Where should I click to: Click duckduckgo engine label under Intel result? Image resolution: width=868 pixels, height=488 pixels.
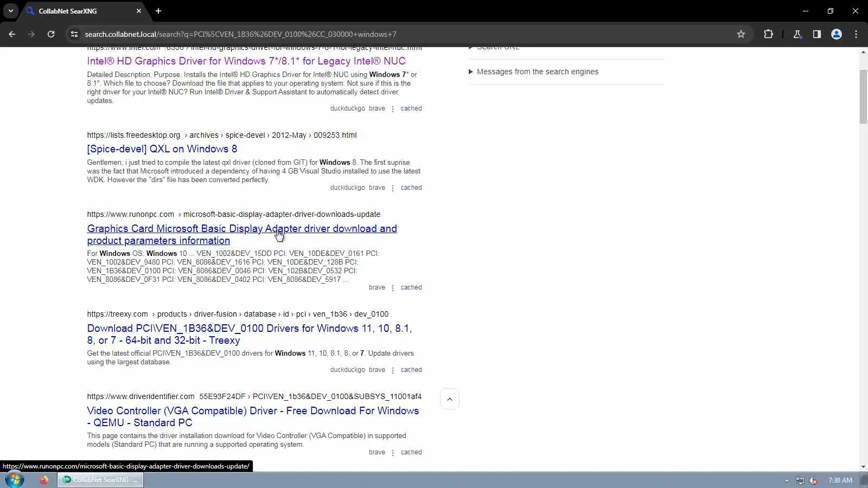(x=348, y=108)
